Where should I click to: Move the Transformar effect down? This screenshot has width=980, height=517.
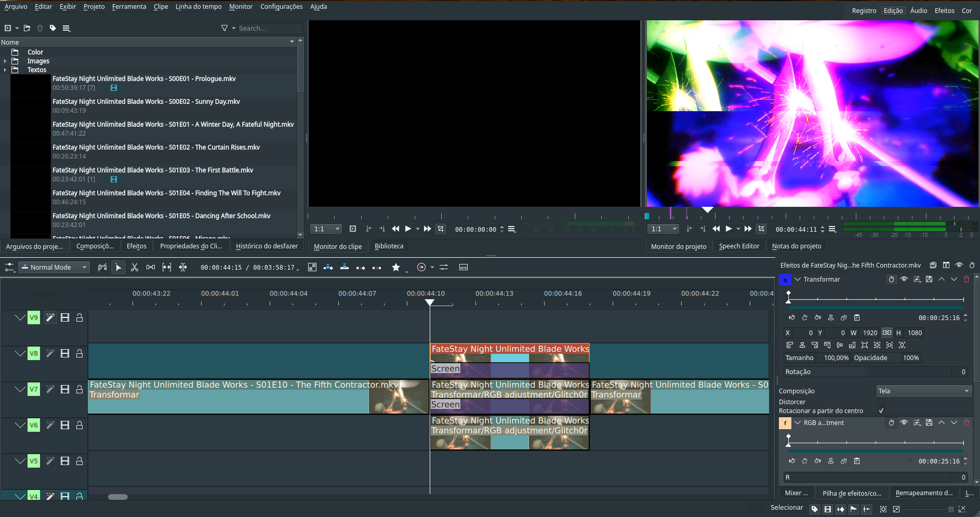tap(954, 279)
